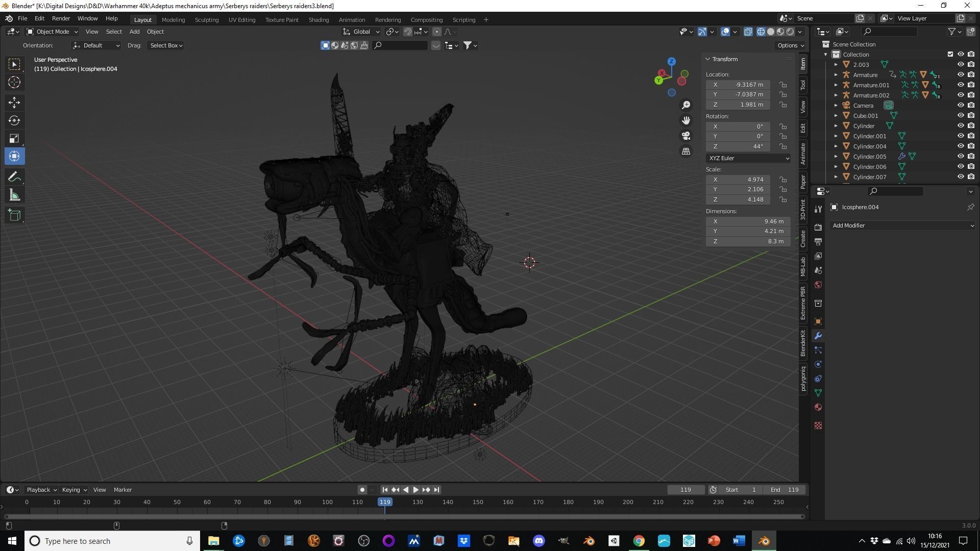Select the Scale tool
This screenshot has height=551, width=980.
pos(14,138)
